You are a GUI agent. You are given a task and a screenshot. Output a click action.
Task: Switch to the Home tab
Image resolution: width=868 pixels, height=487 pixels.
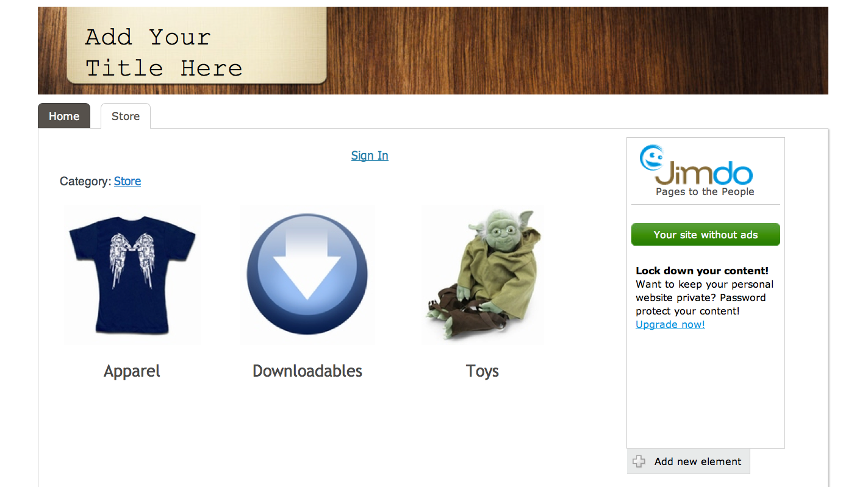pos(64,116)
